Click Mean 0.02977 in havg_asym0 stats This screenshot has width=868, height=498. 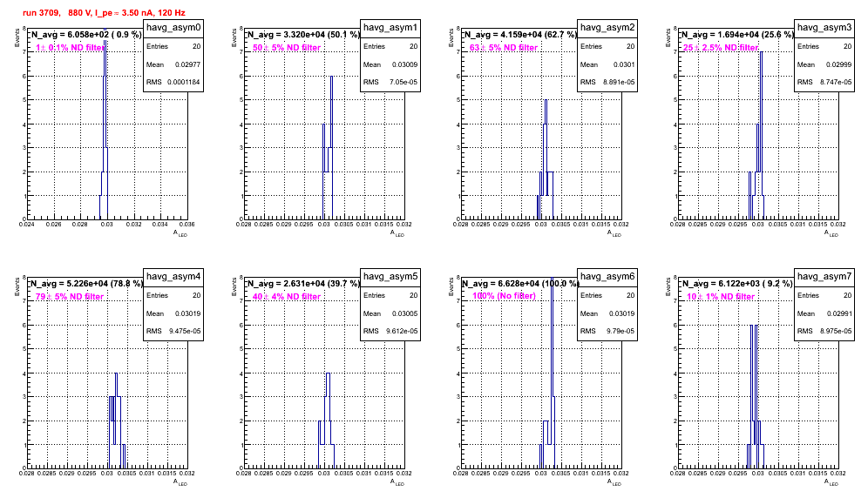click(x=173, y=64)
